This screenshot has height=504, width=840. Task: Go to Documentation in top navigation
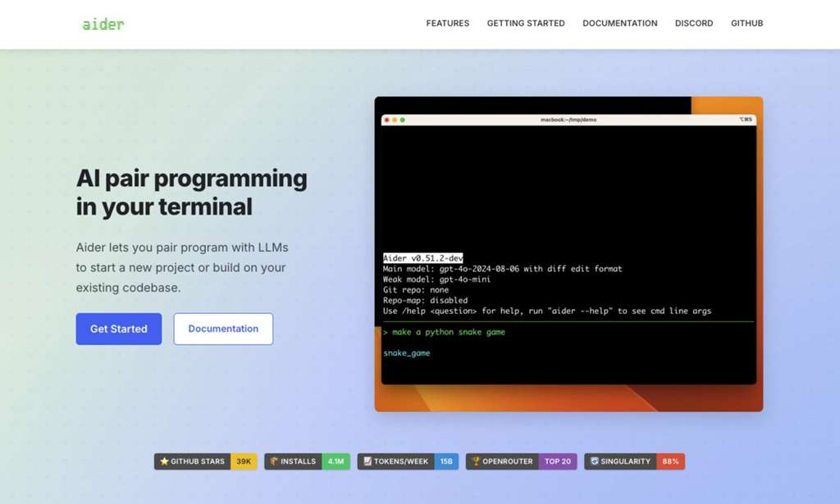tap(620, 23)
